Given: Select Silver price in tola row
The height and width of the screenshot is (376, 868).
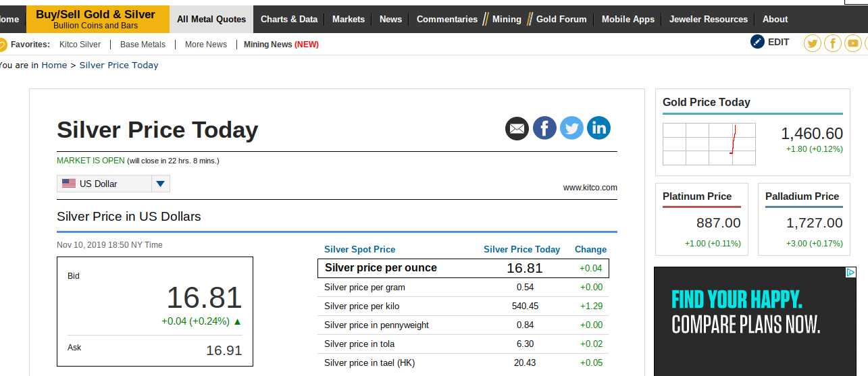Looking at the screenshot, I should tap(463, 344).
